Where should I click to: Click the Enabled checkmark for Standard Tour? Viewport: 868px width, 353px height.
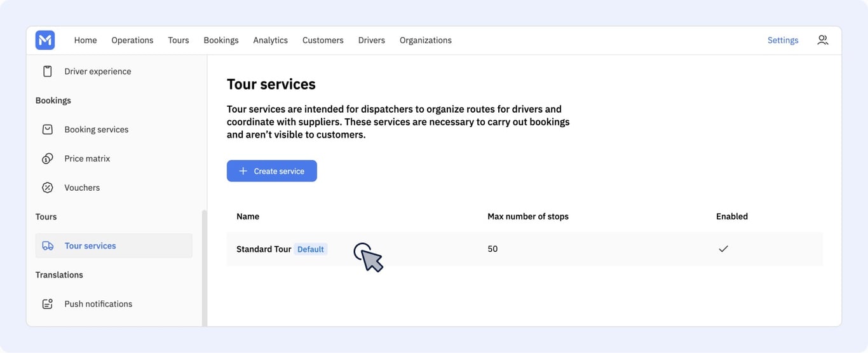723,249
